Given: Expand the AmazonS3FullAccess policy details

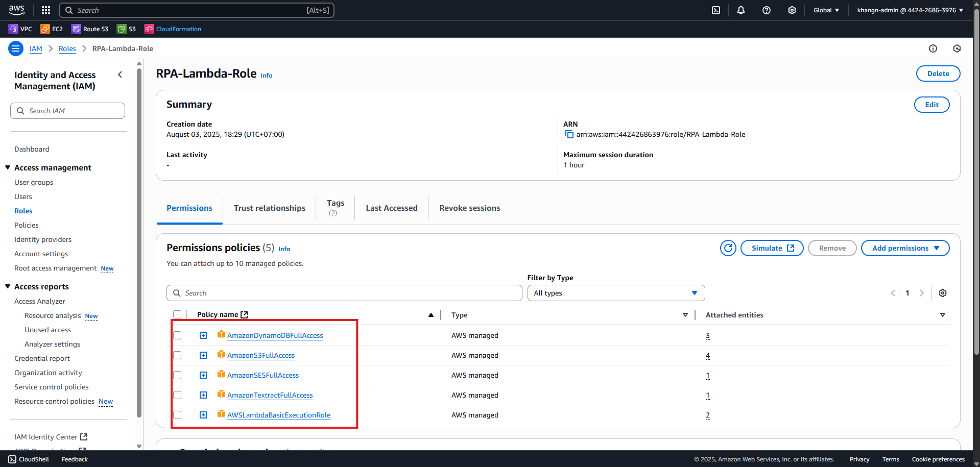Looking at the screenshot, I should [203, 355].
